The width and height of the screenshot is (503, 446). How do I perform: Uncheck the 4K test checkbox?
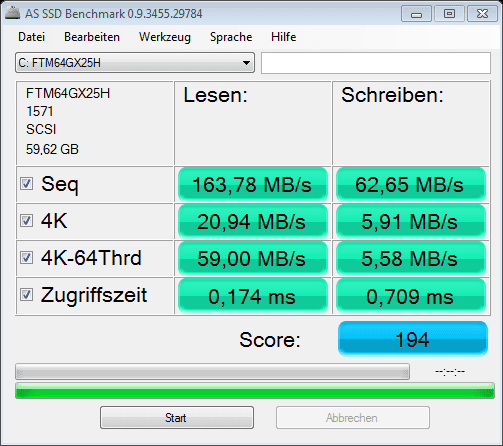[26, 221]
